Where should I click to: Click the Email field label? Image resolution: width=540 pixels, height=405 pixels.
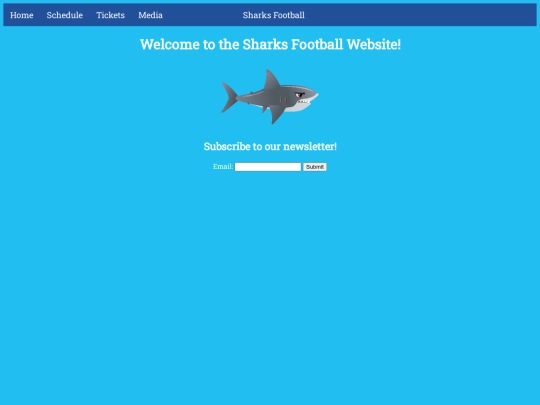tap(223, 167)
